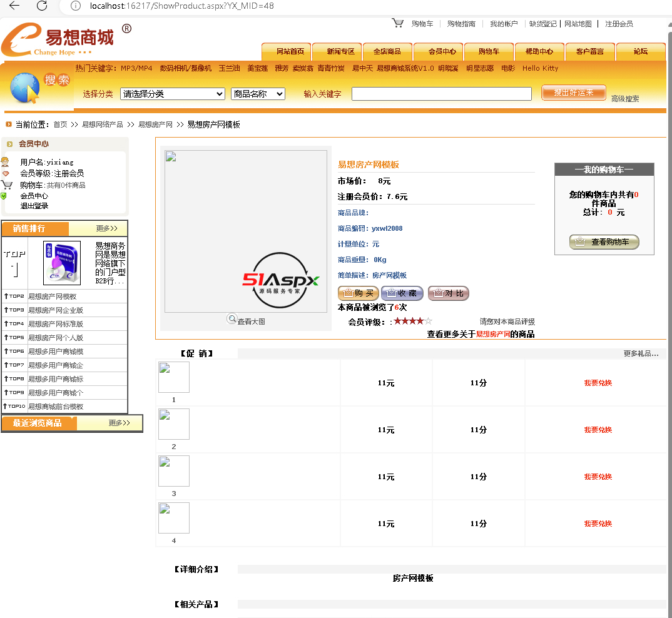Viewport: 672px width, 618px height.
Task: Click the cart icon beside 购物车 in member panel
Action: [6, 185]
